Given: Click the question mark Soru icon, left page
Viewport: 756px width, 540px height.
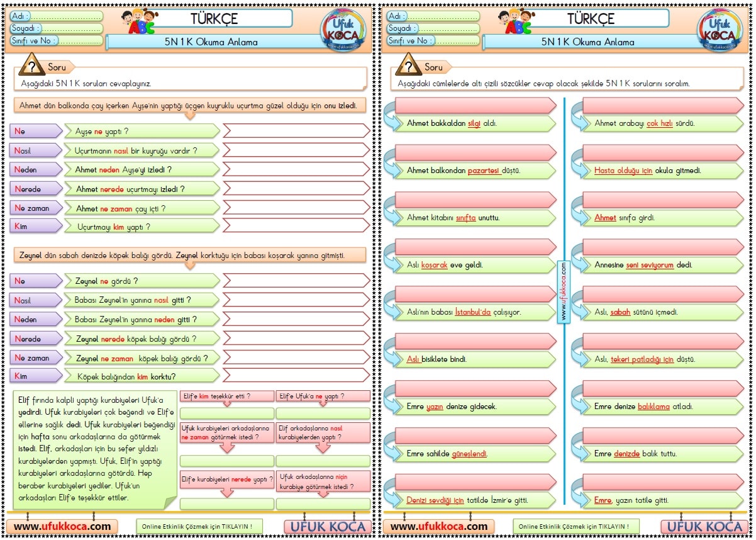Looking at the screenshot, I should coord(31,65).
